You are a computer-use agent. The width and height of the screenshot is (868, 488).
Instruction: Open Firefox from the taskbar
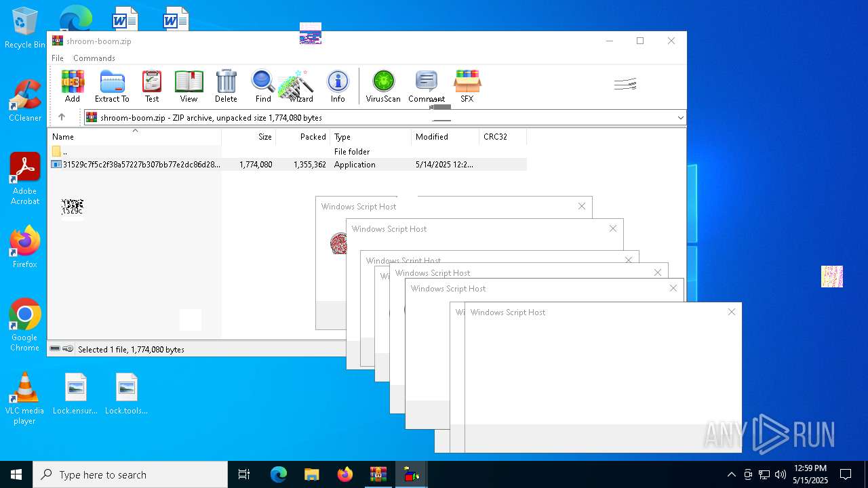(344, 474)
